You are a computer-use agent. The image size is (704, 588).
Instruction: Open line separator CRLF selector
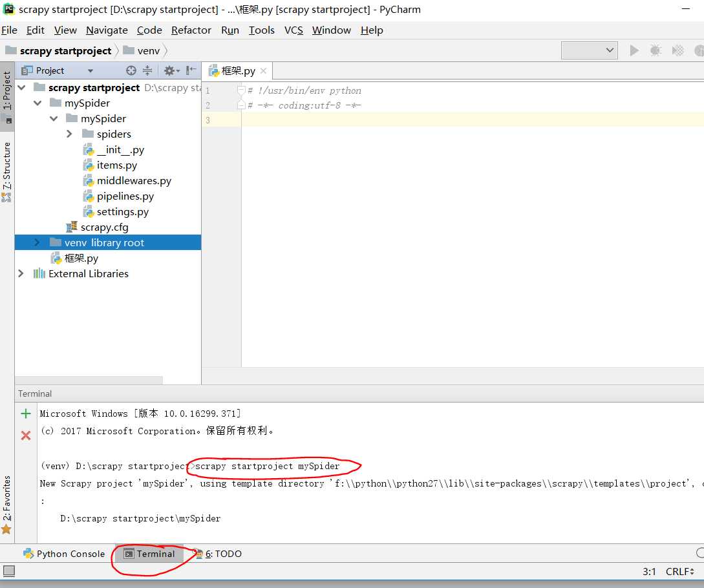pos(680,571)
